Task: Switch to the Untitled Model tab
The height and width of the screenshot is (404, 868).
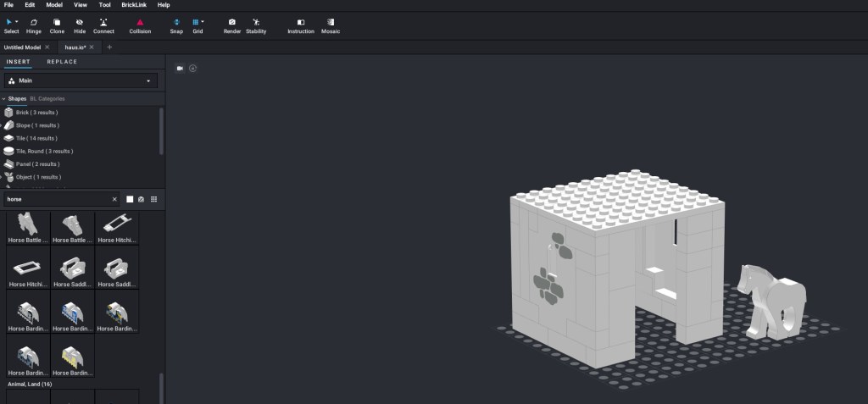Action: click(22, 47)
